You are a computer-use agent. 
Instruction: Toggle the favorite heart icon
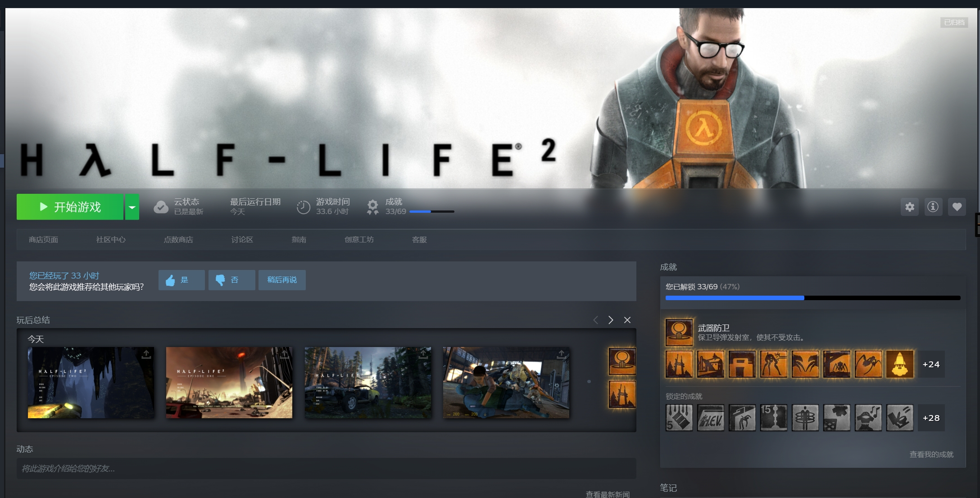pyautogui.click(x=957, y=207)
